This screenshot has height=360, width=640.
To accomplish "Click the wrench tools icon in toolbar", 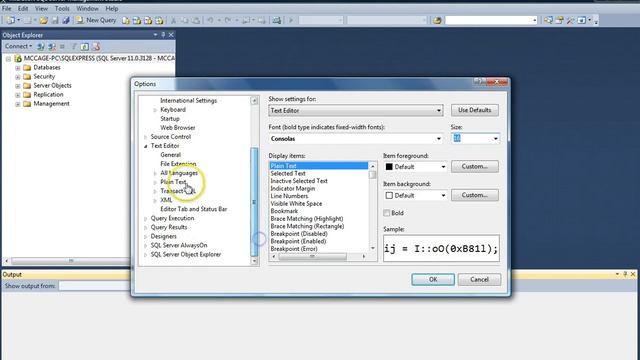I will [x=570, y=20].
